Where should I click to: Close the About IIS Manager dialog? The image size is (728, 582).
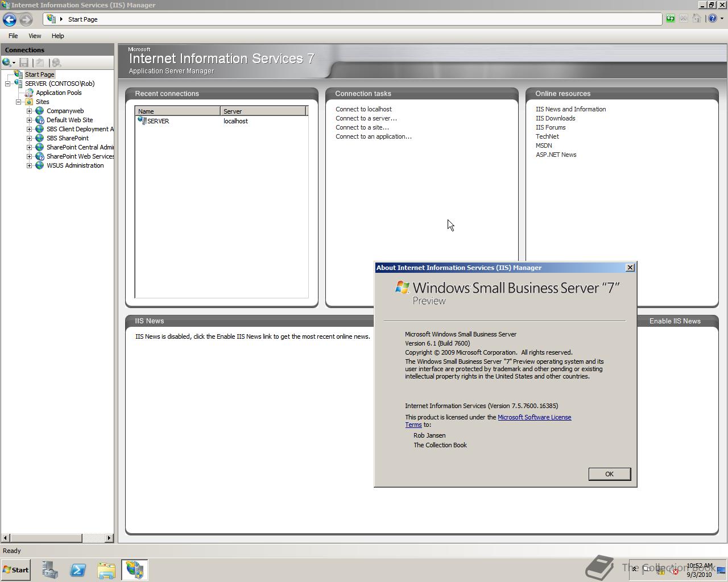click(630, 268)
